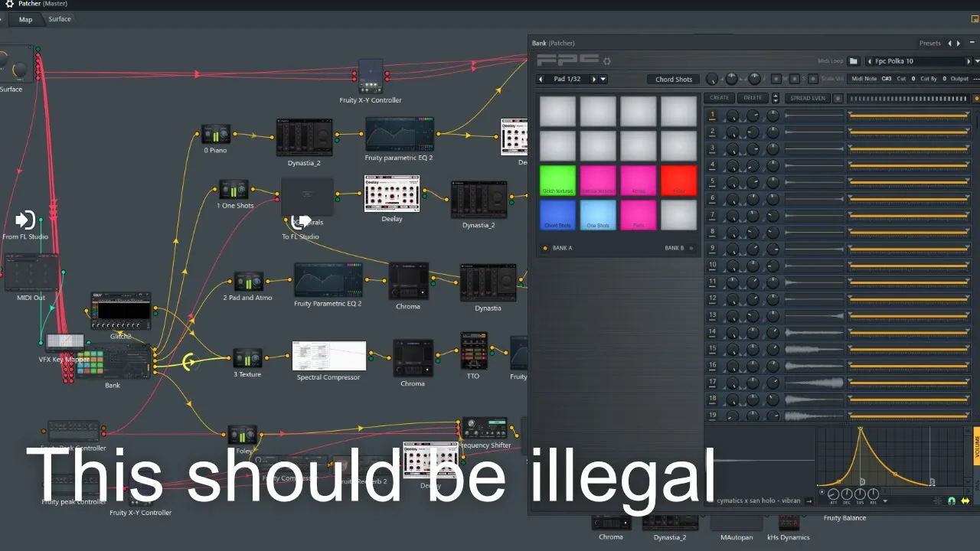
Task: Open the Presets menu in Bank window
Action: tap(929, 43)
